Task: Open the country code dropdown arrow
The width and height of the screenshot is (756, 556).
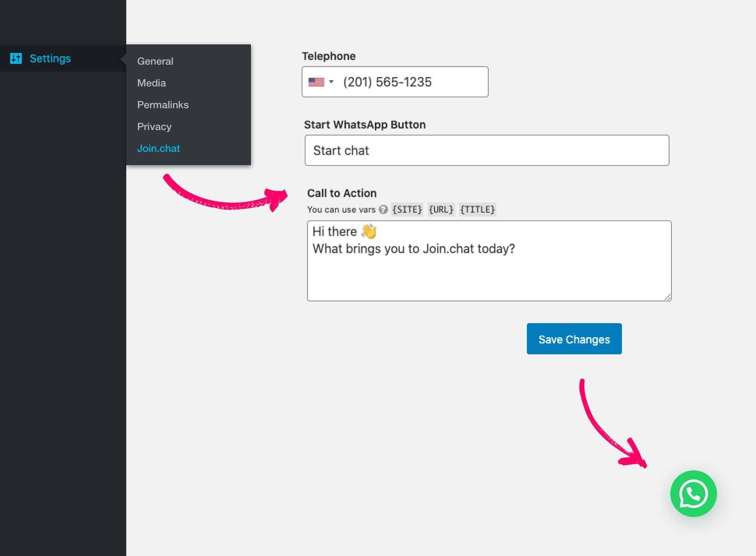Action: 331,82
